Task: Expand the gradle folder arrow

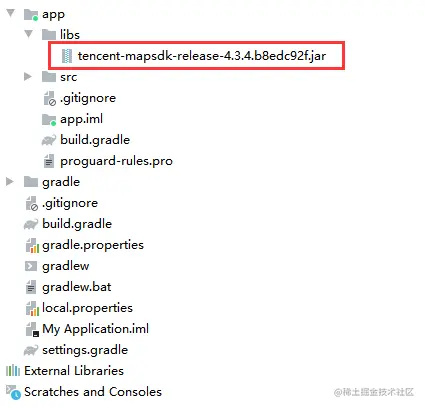Action: tap(10, 182)
